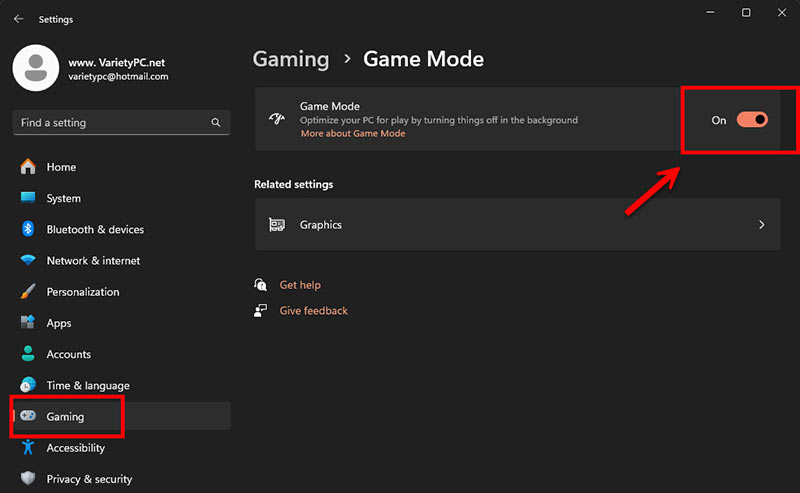Screen dimensions: 800x493
Task: Click the Related settings heading
Action: pyautogui.click(x=294, y=184)
